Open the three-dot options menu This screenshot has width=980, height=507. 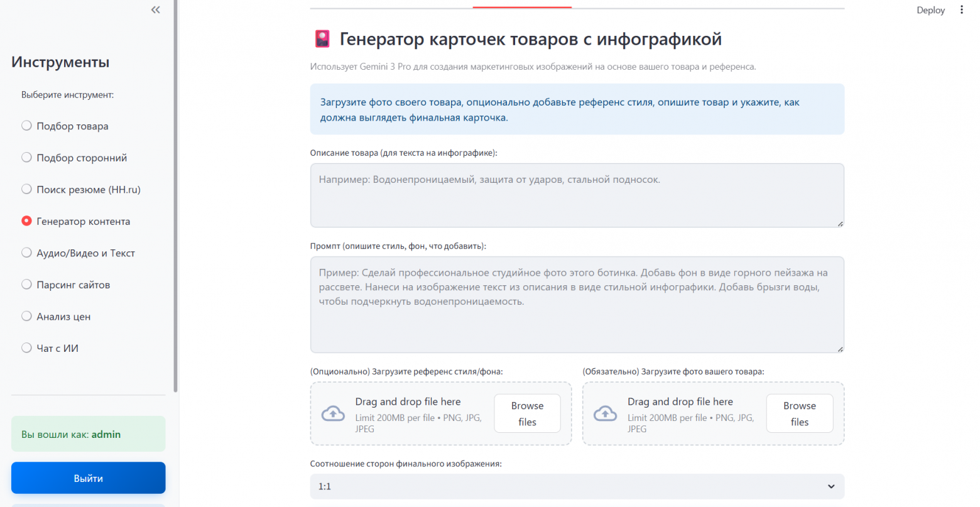pos(962,9)
